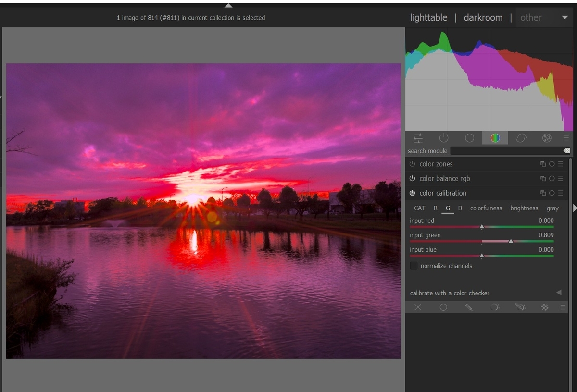Show only active modules group
This screenshot has height=392, width=577.
click(444, 138)
